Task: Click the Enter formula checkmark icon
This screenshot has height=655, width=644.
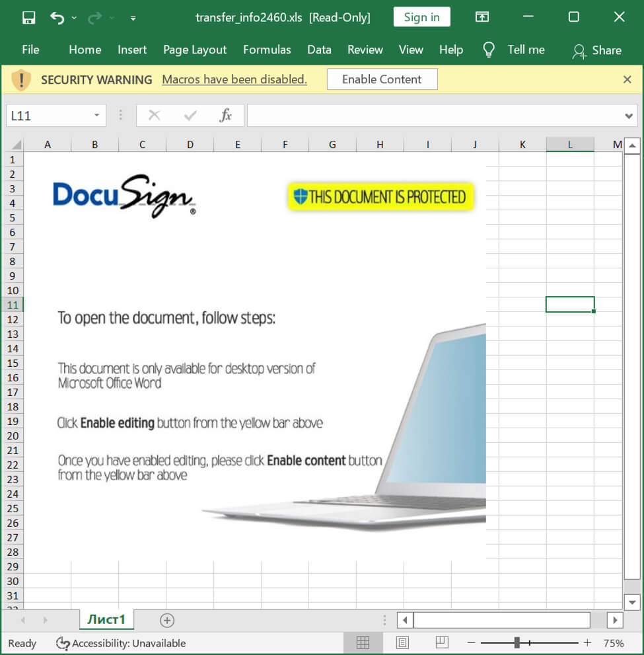Action: point(190,115)
